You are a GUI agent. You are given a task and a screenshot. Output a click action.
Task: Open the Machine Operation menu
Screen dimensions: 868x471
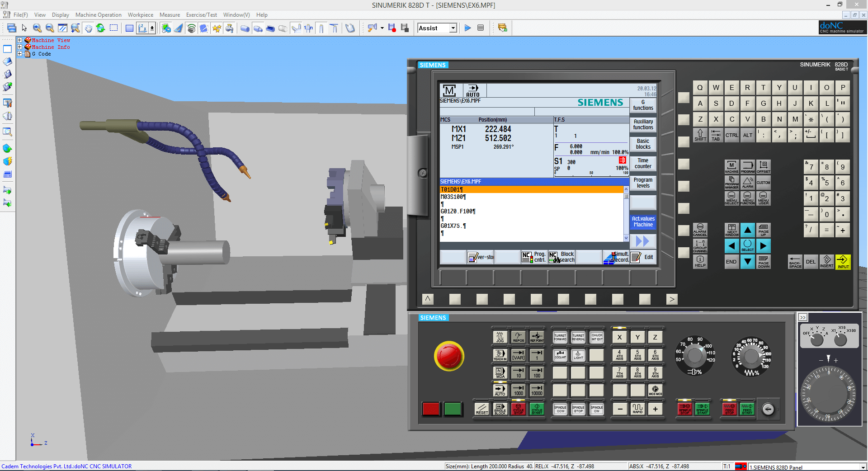(x=98, y=15)
